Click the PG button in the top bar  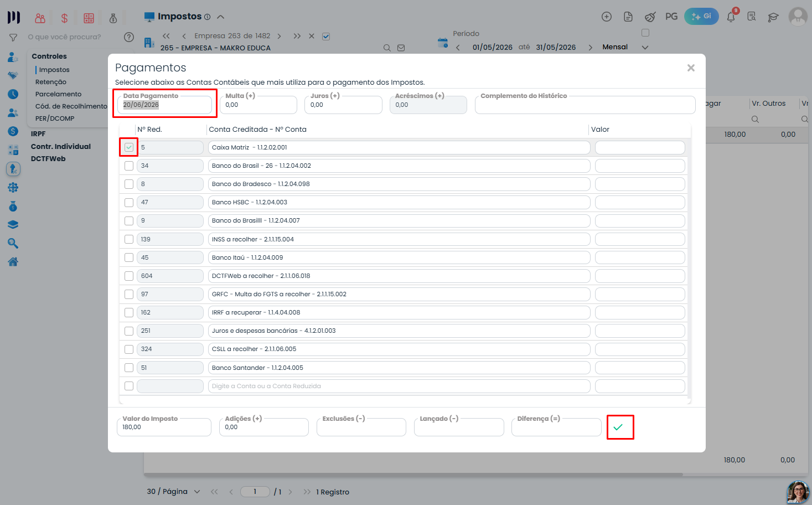(x=671, y=17)
